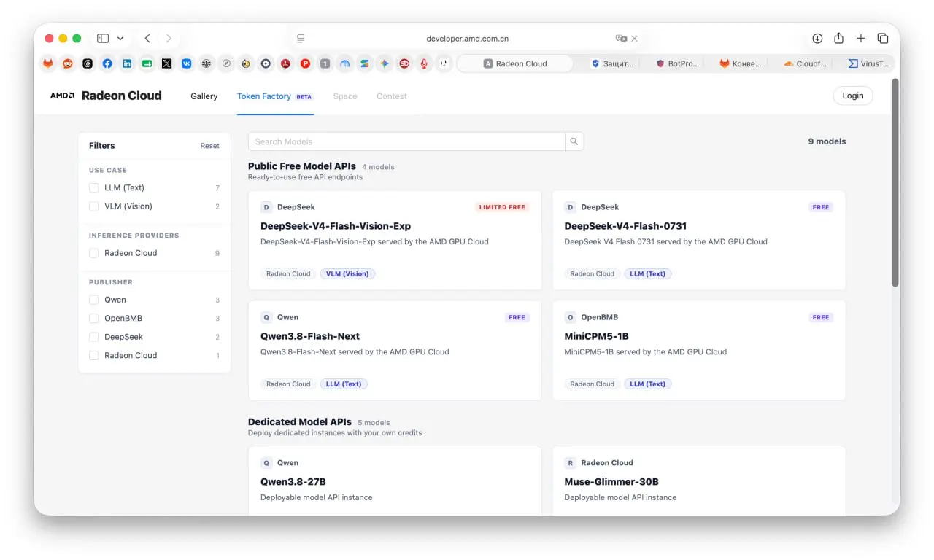The image size is (934, 560).
Task: Enable the OpenBMB publisher filter
Action: [93, 319]
